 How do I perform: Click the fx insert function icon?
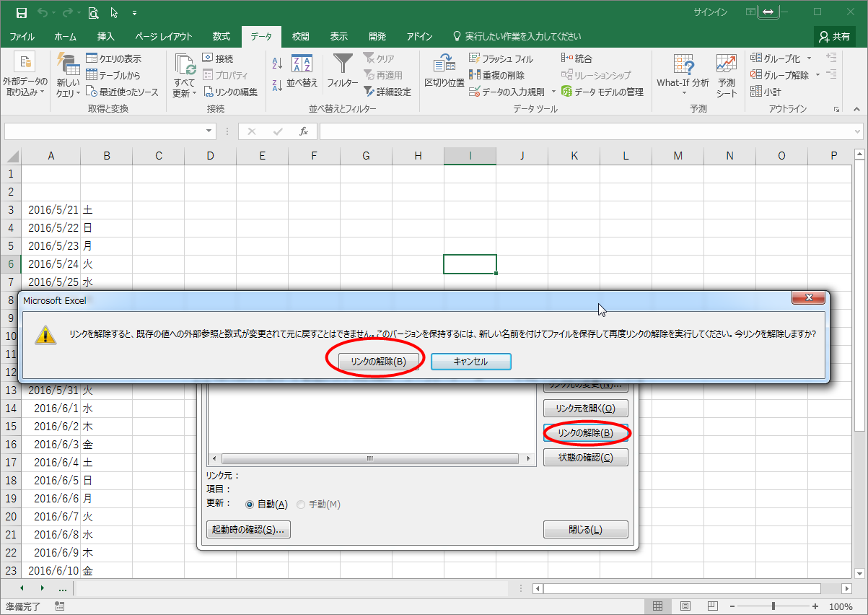(x=304, y=131)
